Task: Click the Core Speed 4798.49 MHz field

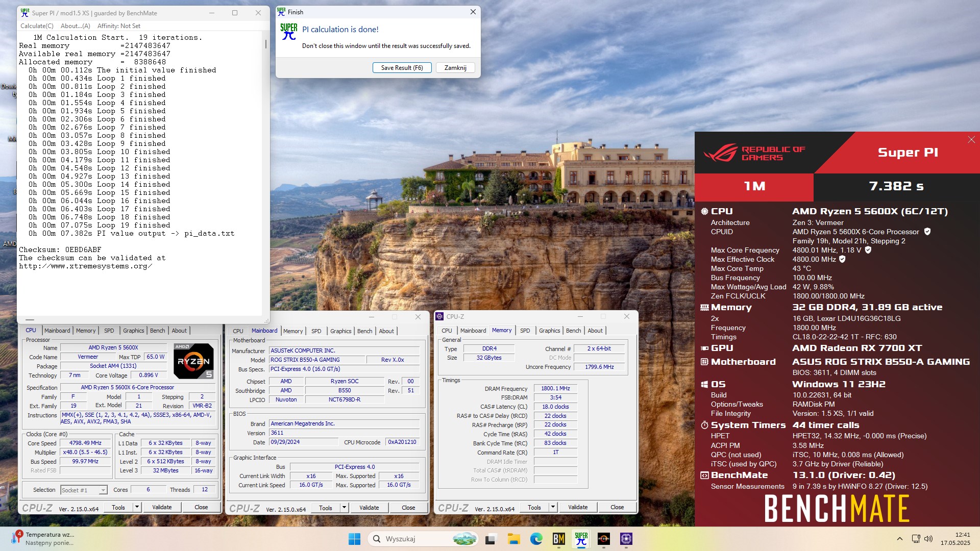Action: 85,443
